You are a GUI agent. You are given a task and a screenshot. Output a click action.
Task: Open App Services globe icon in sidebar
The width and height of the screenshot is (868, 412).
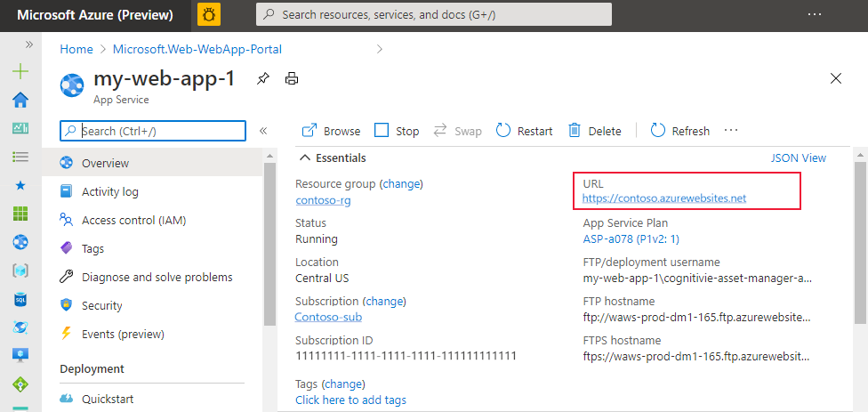tap(20, 242)
